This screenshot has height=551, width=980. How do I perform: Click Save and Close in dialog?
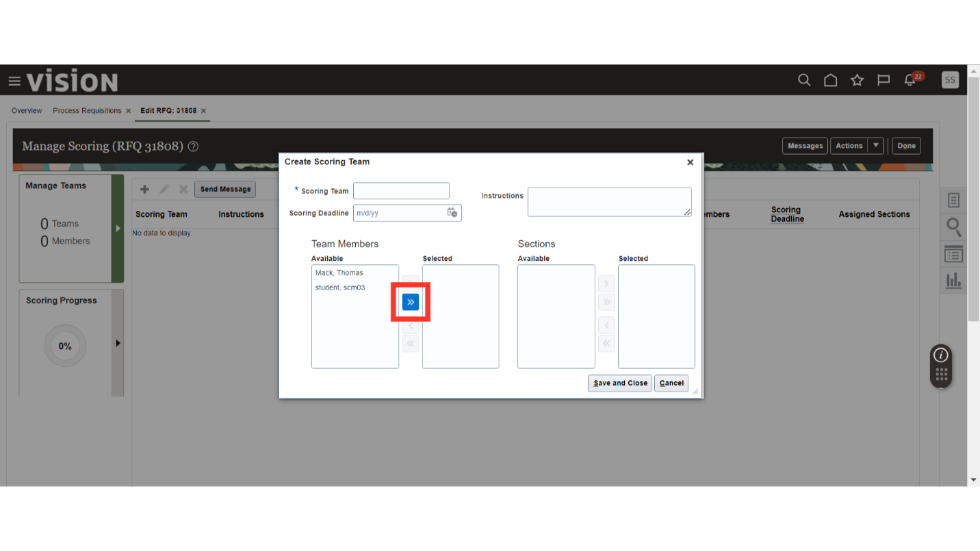pos(620,383)
